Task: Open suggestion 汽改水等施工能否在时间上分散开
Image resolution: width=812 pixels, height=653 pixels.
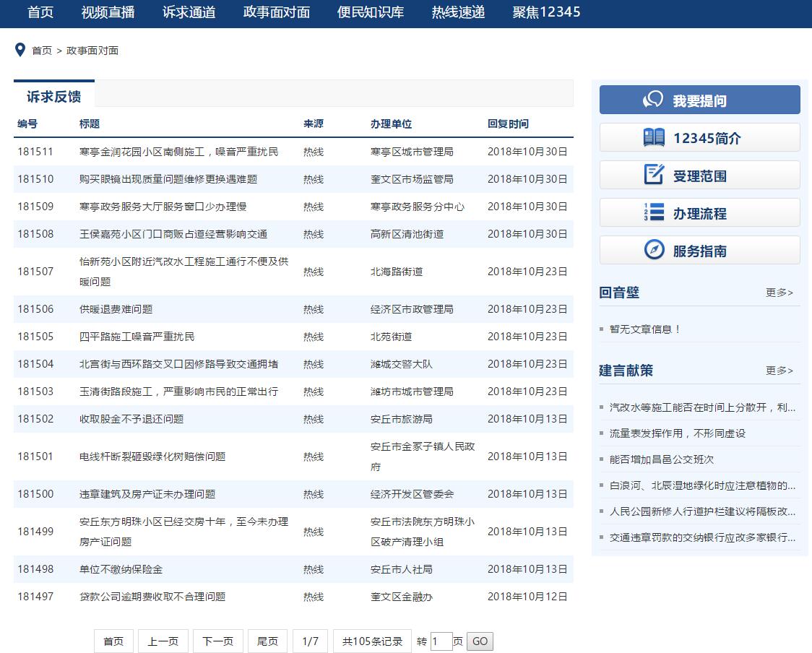Action: [702, 407]
